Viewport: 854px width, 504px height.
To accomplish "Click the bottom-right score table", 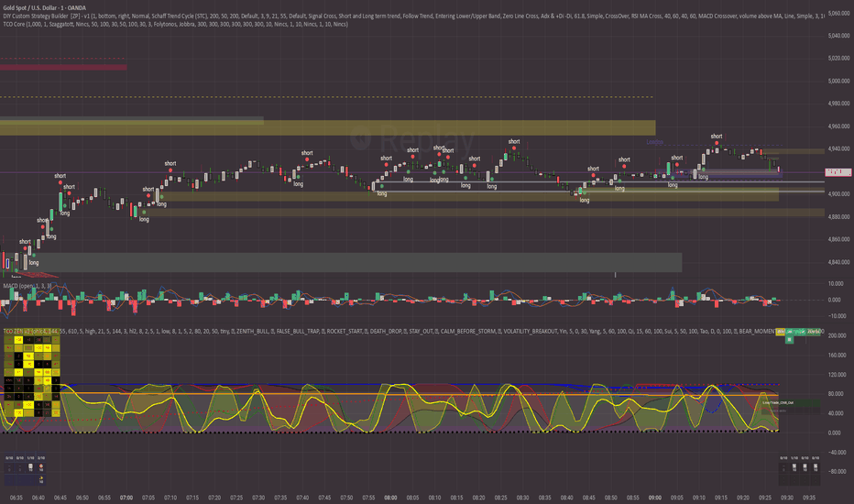I will [800, 470].
